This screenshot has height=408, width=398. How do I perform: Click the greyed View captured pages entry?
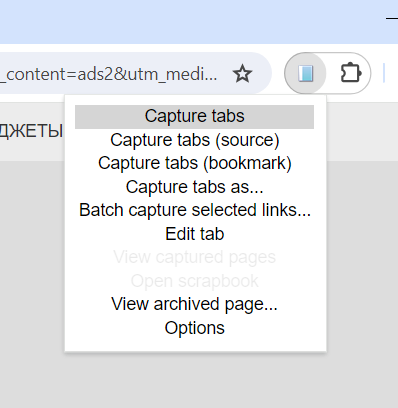[194, 257]
